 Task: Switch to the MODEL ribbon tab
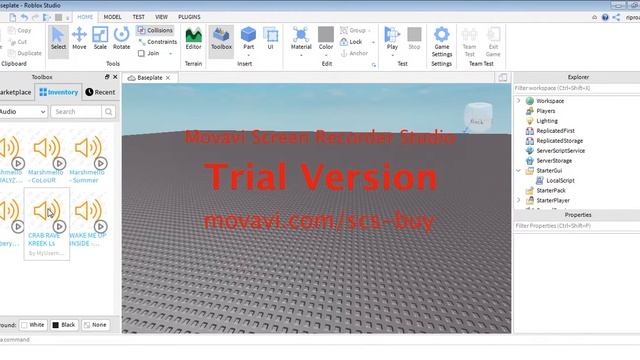pyautogui.click(x=112, y=17)
